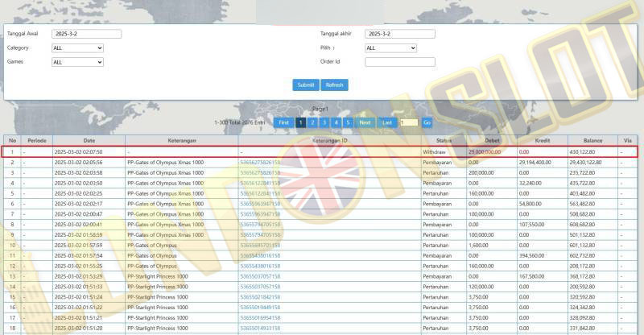This screenshot has height=335, width=644.
Task: Jump to the Last page
Action: 387,122
